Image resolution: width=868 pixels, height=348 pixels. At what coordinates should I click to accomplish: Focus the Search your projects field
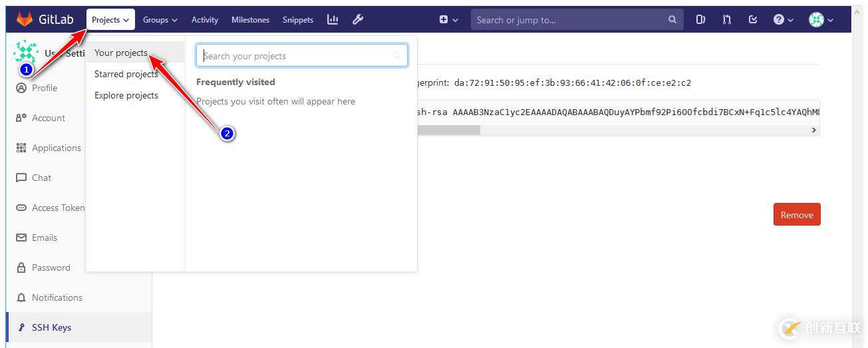tap(301, 56)
